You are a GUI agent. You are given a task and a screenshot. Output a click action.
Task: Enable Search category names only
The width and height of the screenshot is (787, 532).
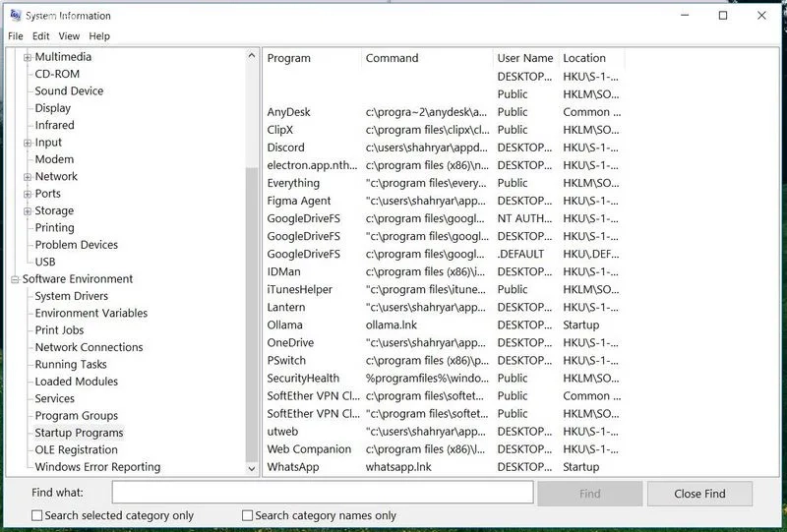click(x=247, y=515)
